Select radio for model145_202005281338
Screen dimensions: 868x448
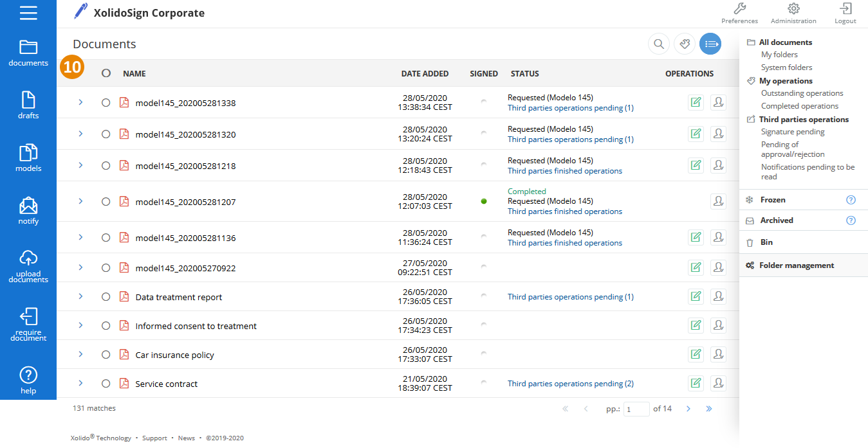[x=106, y=103]
